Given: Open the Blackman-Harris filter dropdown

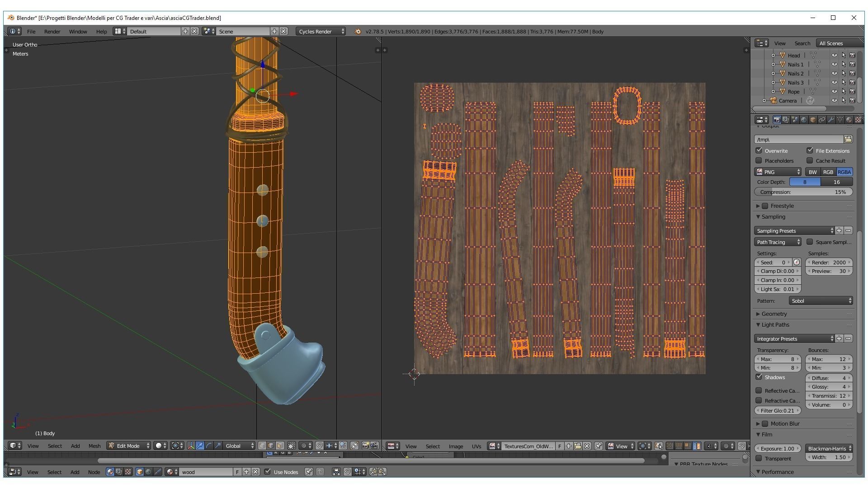Looking at the screenshot, I should (x=829, y=448).
